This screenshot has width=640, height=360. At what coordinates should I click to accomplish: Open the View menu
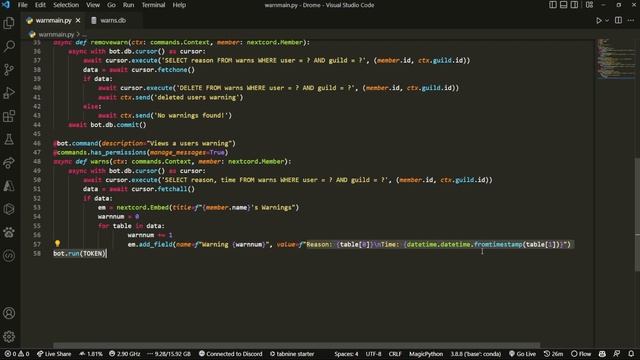pyautogui.click(x=93, y=5)
